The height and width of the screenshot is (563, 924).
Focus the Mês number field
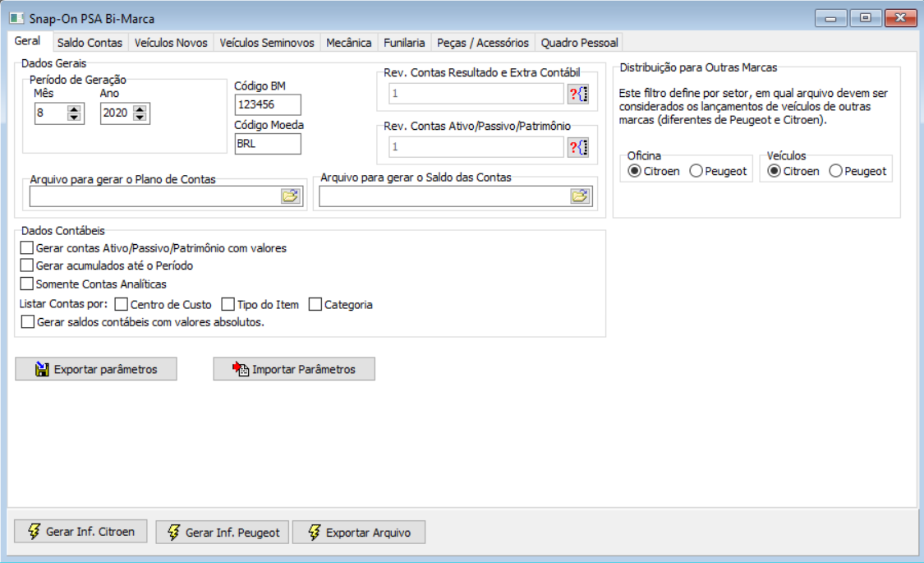tap(51, 113)
